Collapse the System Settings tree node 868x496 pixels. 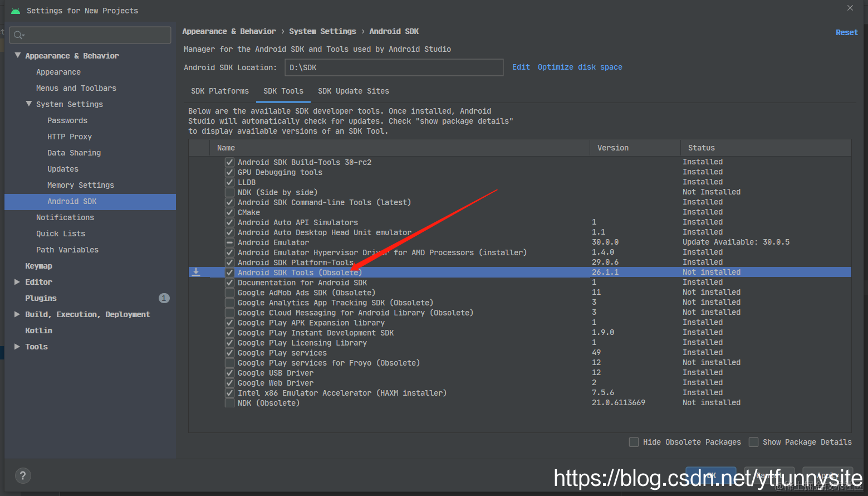(29, 104)
